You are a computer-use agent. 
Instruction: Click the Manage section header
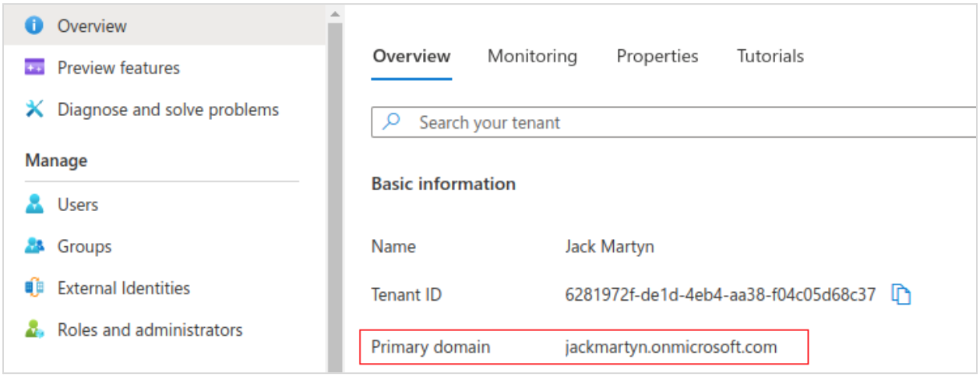56,160
